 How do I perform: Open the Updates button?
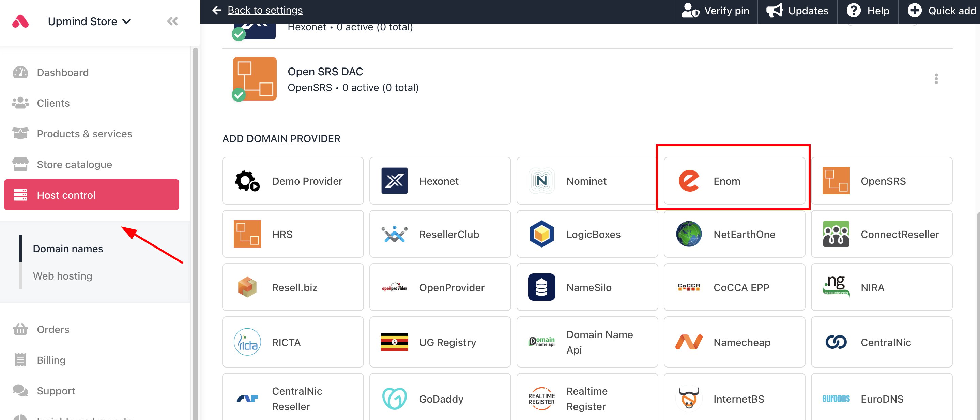point(797,11)
